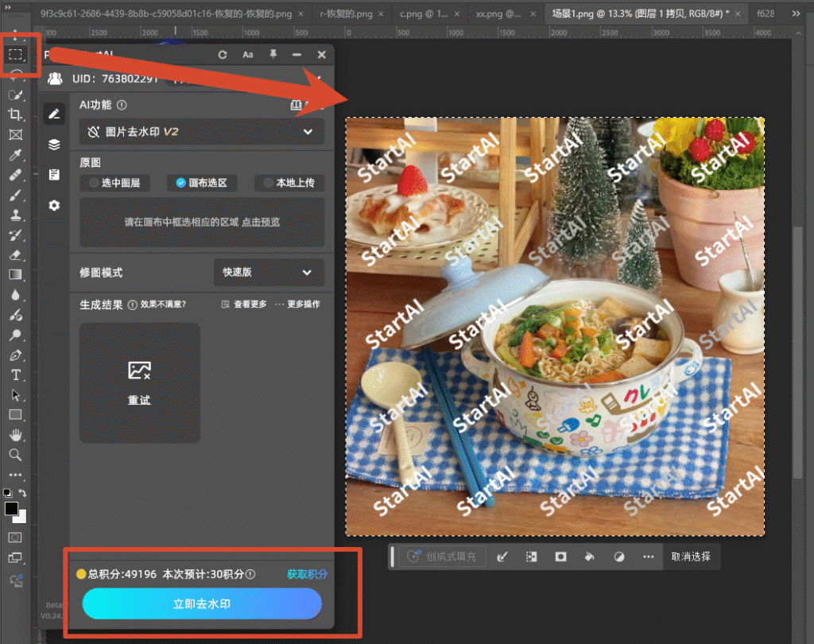
Task: Select the Crop tool
Action: click(x=15, y=114)
